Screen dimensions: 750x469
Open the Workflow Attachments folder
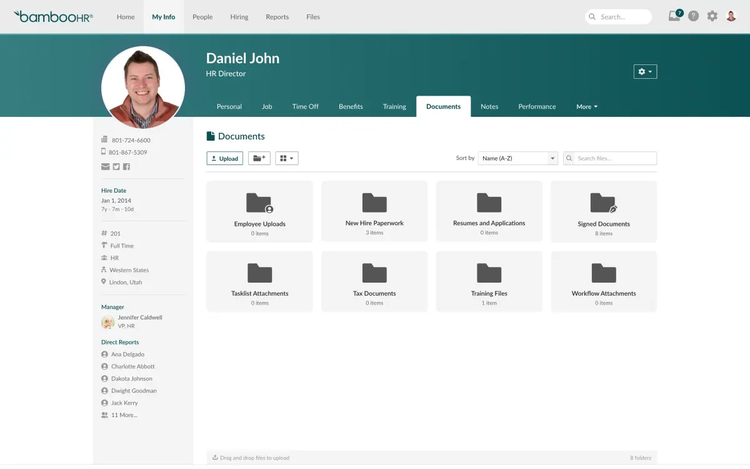(604, 282)
